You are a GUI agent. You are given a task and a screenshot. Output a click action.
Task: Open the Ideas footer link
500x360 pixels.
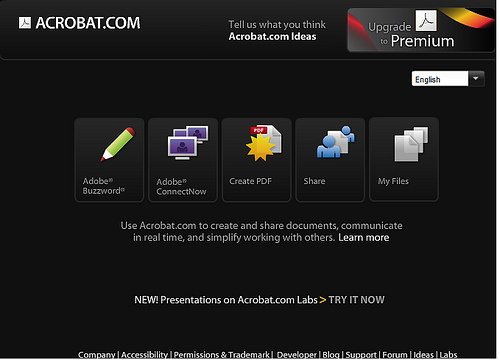coord(423,355)
